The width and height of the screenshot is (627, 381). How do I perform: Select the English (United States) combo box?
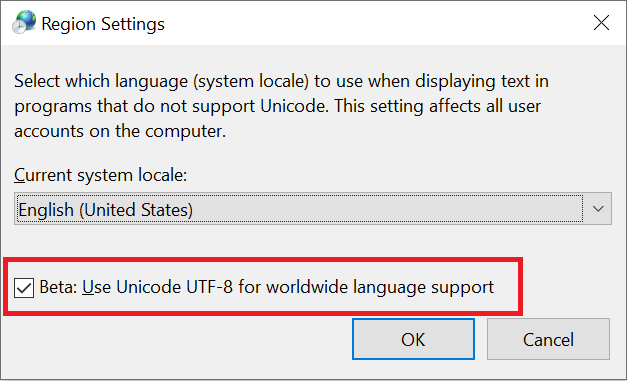click(313, 209)
